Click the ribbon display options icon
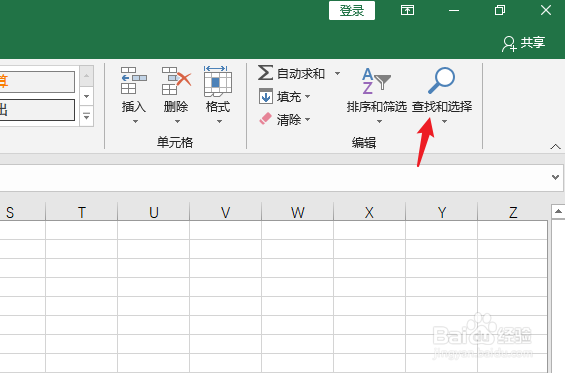This screenshot has height=373, width=565. click(x=407, y=10)
